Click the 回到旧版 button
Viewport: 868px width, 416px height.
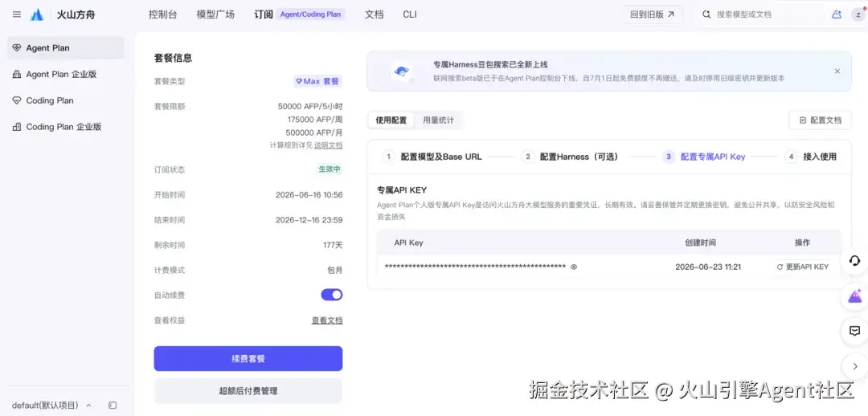[652, 14]
